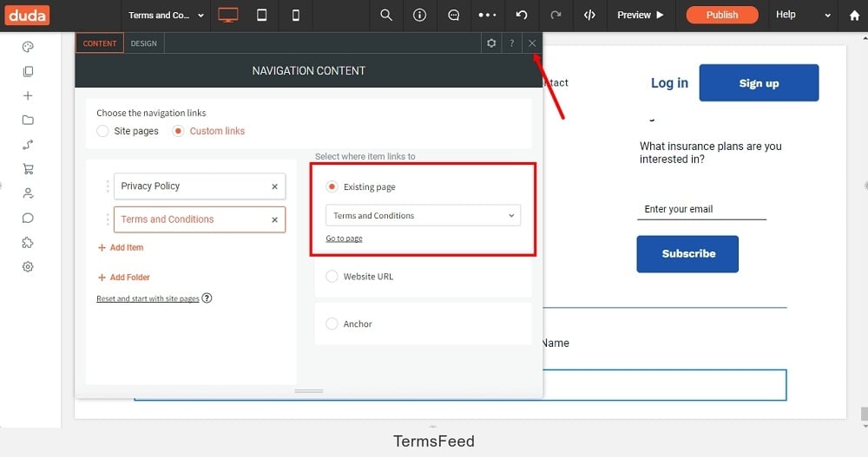Screen dimensions: 868x457
Task: Select the Custom links radio option
Action: point(178,131)
